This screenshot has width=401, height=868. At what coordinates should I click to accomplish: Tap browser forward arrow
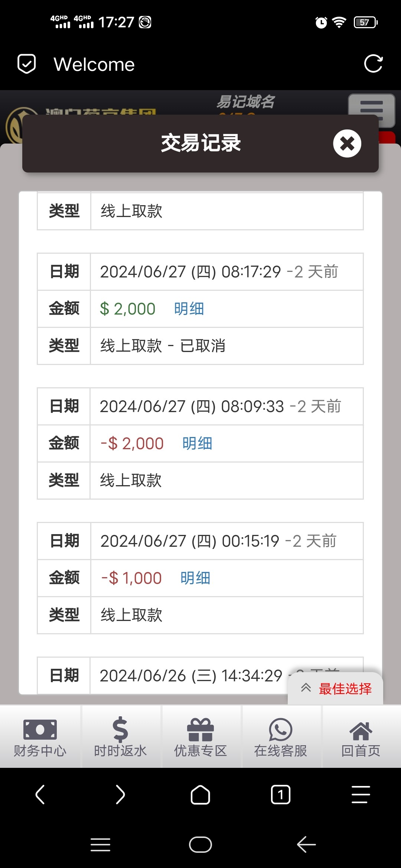point(120,795)
